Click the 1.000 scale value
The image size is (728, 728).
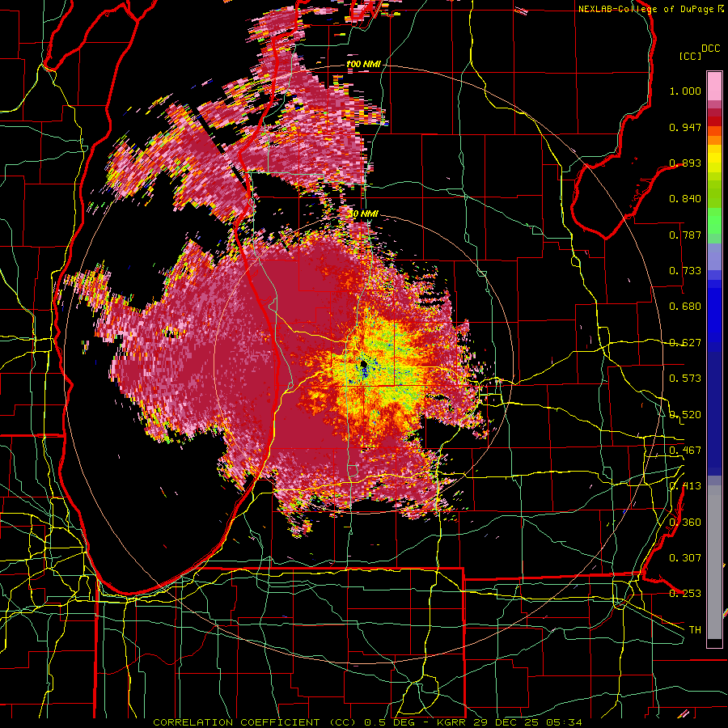click(x=685, y=91)
